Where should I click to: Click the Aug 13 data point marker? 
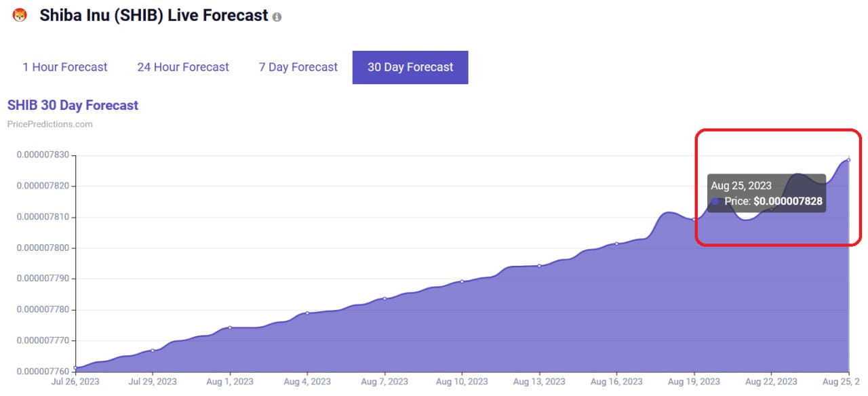pos(539,266)
